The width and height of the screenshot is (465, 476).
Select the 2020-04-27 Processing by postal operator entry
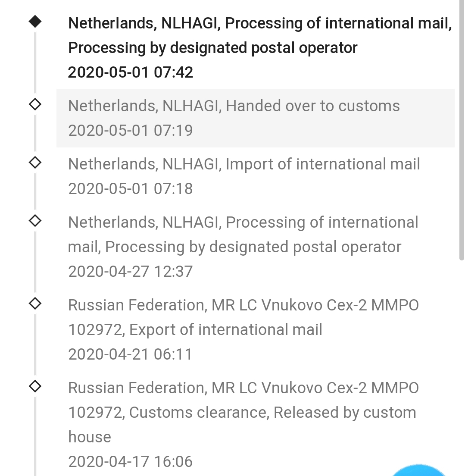[x=255, y=247]
